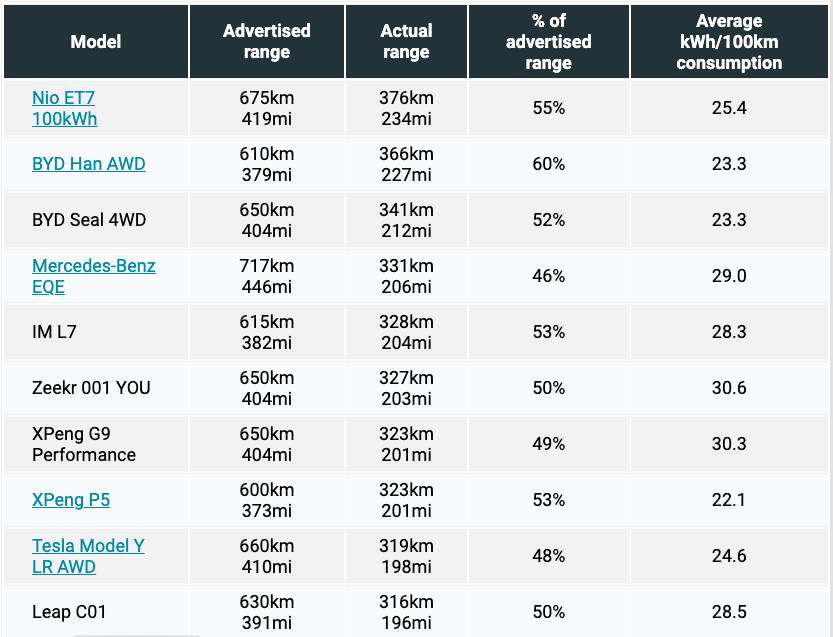Open Tesla Model Y LR AWD link
Screen dimensions: 833x637
pos(88,556)
